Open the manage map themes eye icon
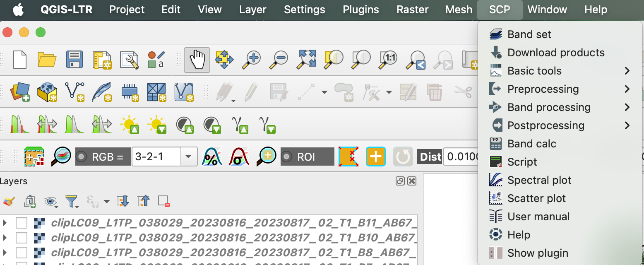Viewport: 644px width, 265px height. point(51,202)
